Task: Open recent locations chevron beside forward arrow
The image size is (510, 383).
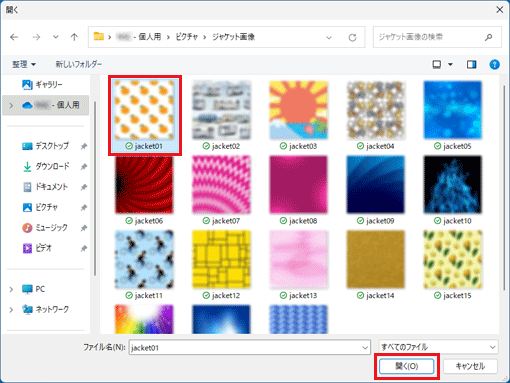Action: coord(56,37)
